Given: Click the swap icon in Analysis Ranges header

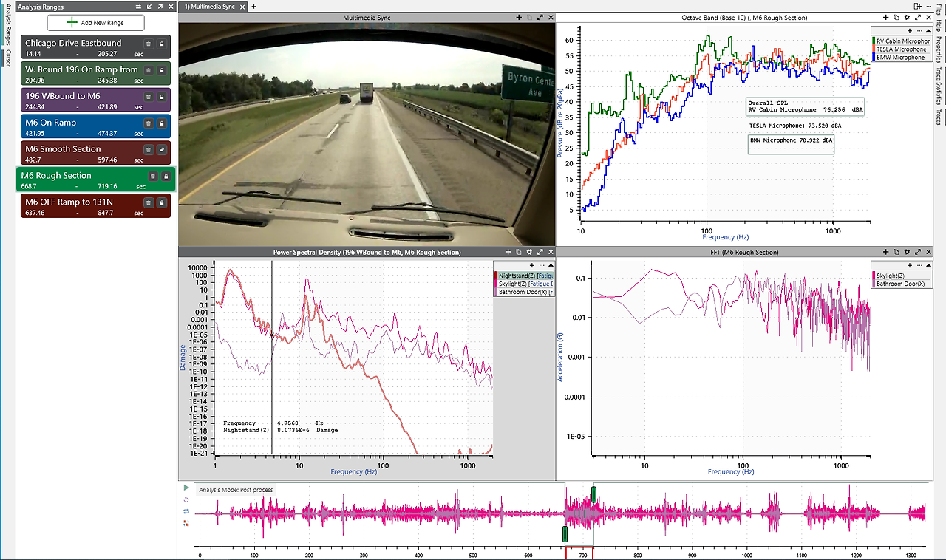Looking at the screenshot, I should coord(138,6).
